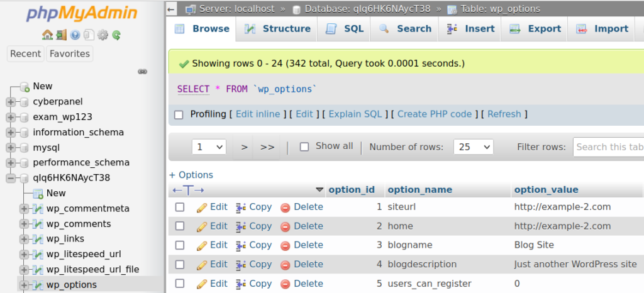
Task: Reload navigation panel with green refresh icon
Action: tap(116, 35)
